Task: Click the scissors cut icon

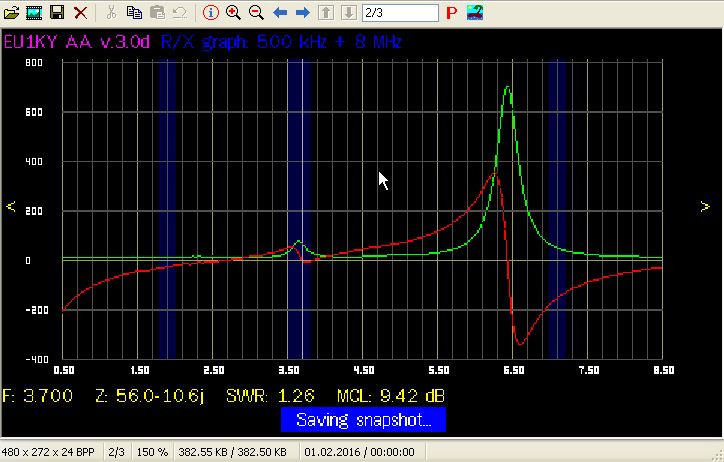Action: point(111,13)
